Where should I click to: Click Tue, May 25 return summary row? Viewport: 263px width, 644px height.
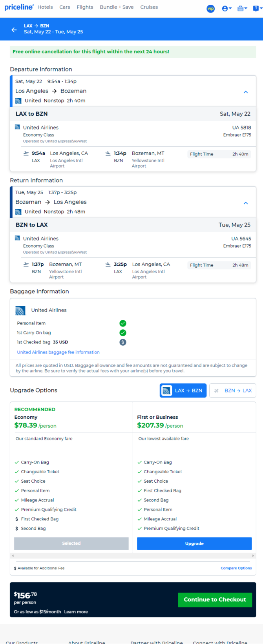click(133, 202)
